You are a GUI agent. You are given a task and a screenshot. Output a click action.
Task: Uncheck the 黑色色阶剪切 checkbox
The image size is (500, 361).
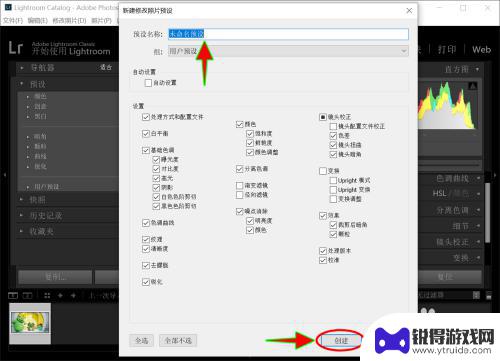(x=156, y=206)
